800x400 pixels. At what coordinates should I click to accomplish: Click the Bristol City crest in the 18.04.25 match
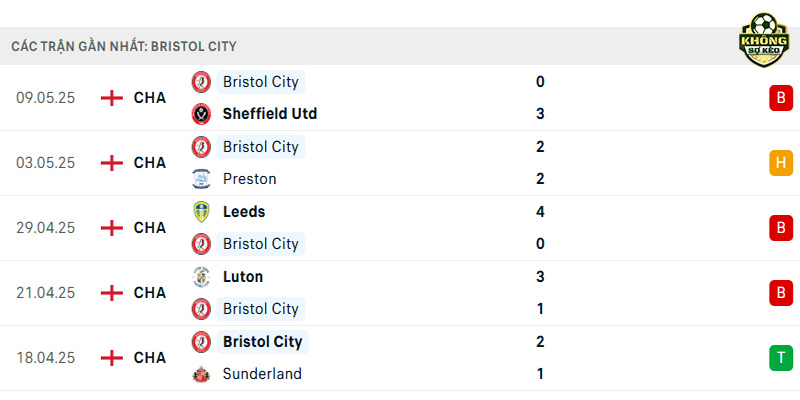[201, 342]
